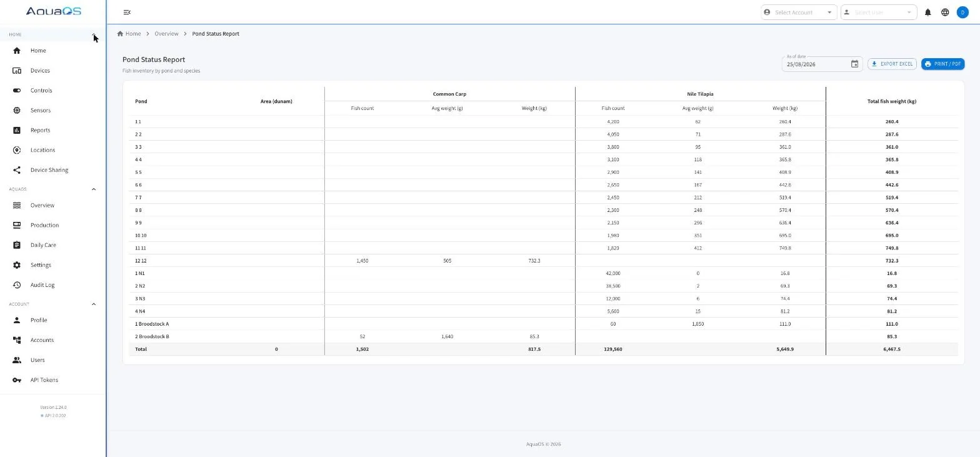Click the '12 12' pond row name

point(141,261)
